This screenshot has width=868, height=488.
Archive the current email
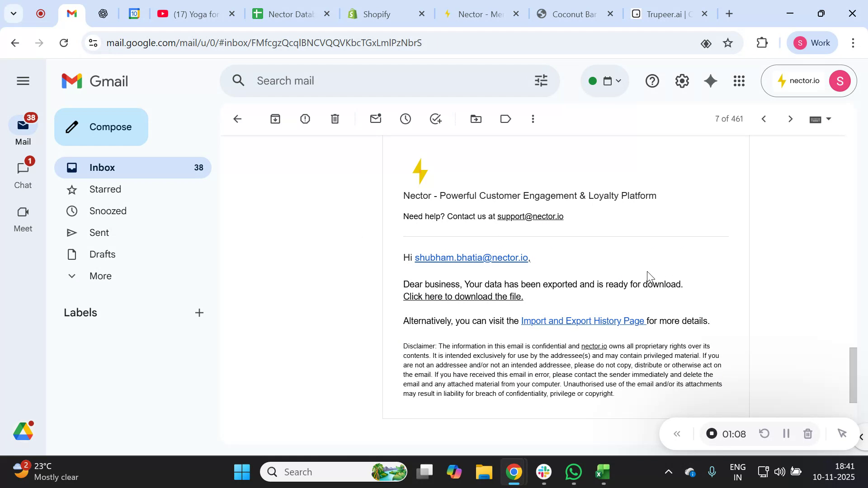point(275,118)
